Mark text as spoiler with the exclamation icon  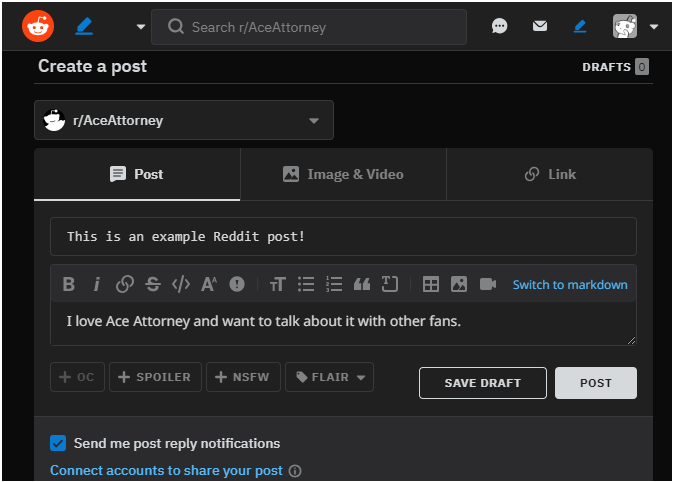(237, 284)
